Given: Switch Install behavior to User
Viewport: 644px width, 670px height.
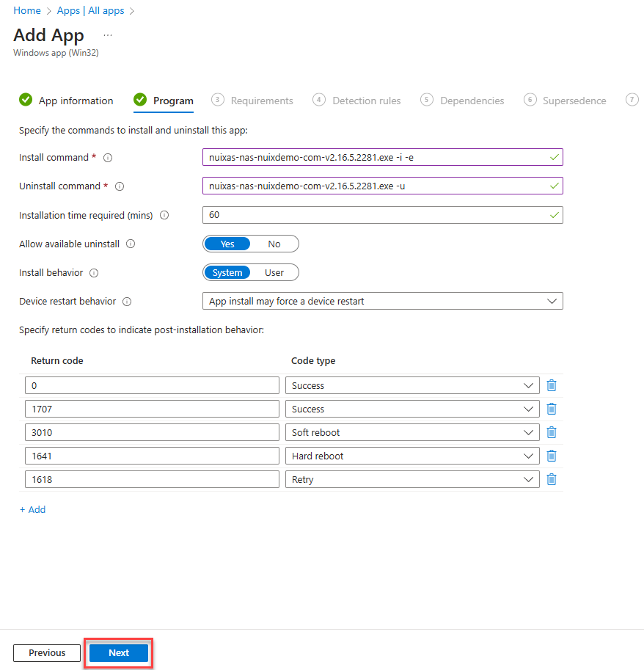Looking at the screenshot, I should (x=274, y=272).
